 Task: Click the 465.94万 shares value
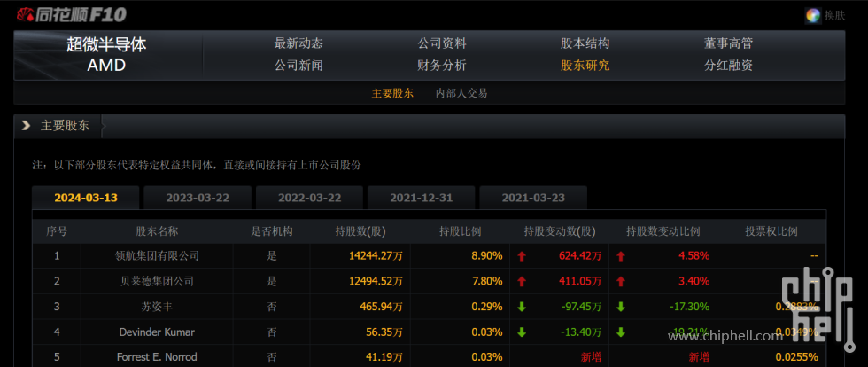(x=380, y=307)
